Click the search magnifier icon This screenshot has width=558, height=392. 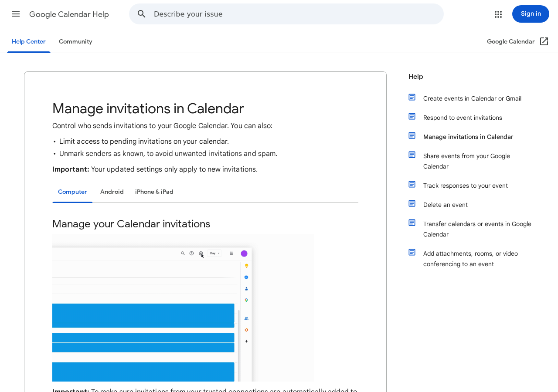(142, 14)
